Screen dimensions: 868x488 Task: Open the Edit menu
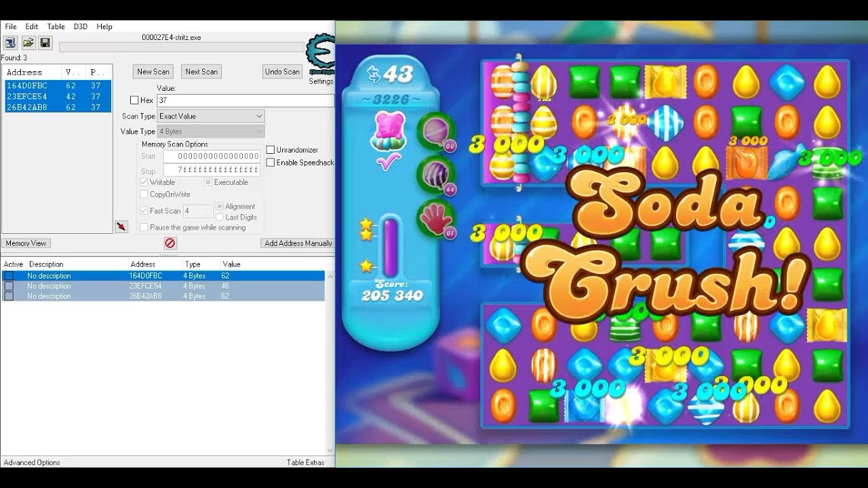click(32, 26)
